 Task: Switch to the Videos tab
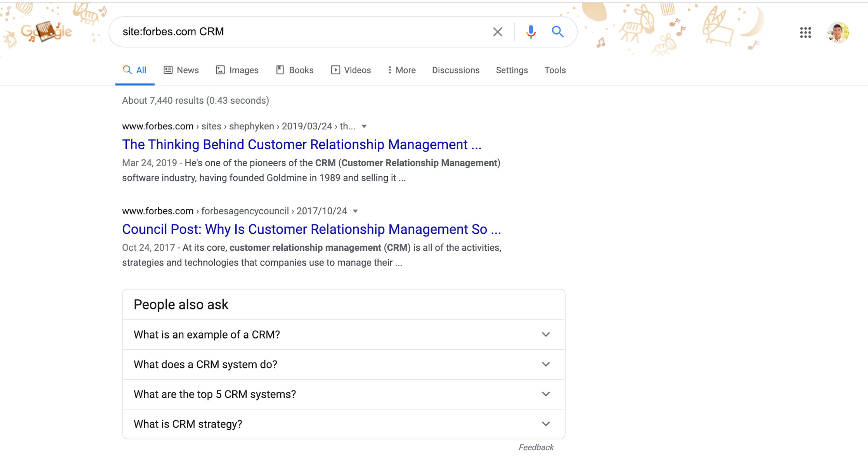pyautogui.click(x=351, y=70)
